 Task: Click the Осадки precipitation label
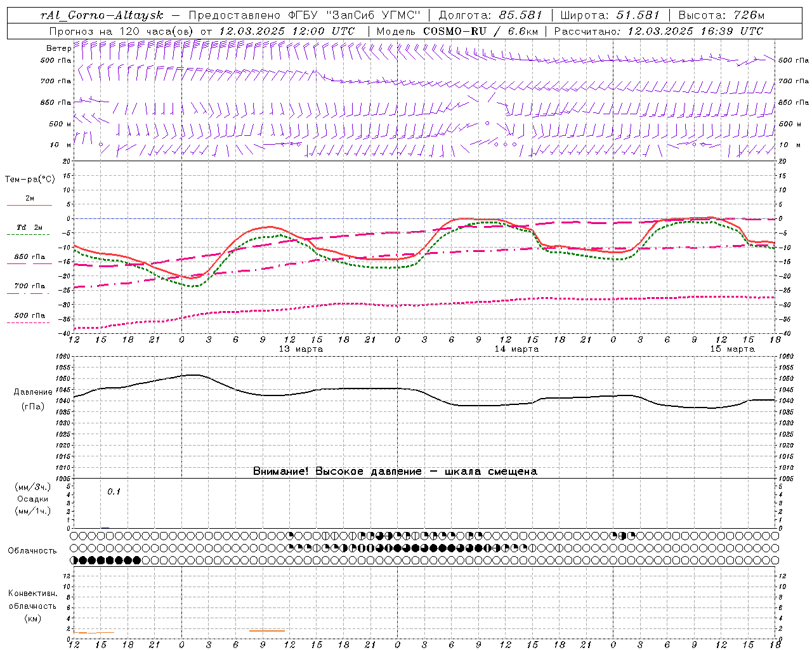33,500
